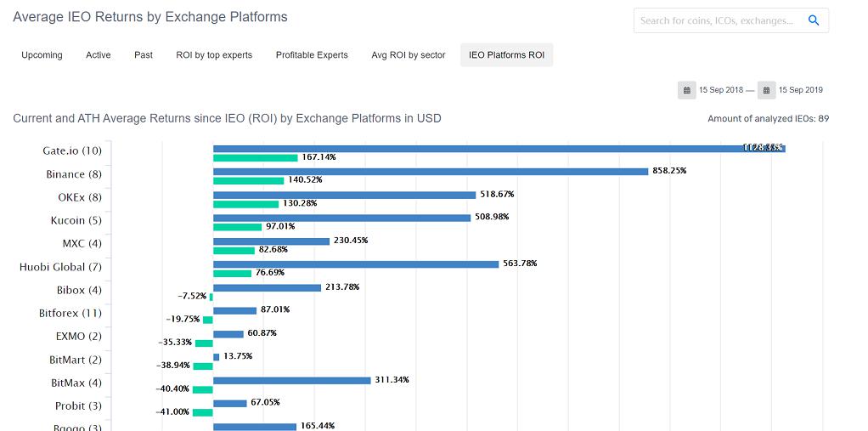The image size is (868, 431).
Task: Click the -19.75% value for Bitforex
Action: [183, 319]
